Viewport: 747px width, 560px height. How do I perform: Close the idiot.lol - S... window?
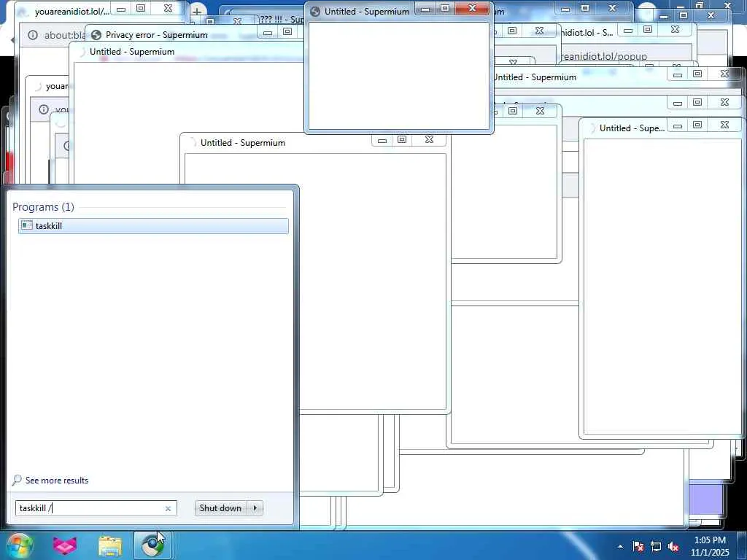tap(675, 29)
